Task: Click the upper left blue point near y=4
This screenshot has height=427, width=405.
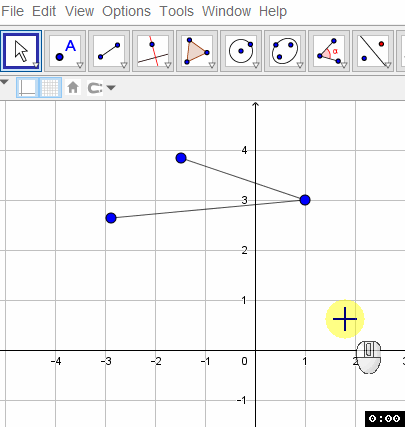Action: (x=181, y=158)
